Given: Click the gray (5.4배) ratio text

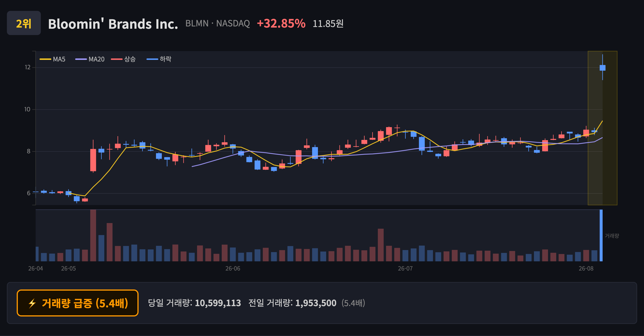Looking at the screenshot, I should click(353, 303).
